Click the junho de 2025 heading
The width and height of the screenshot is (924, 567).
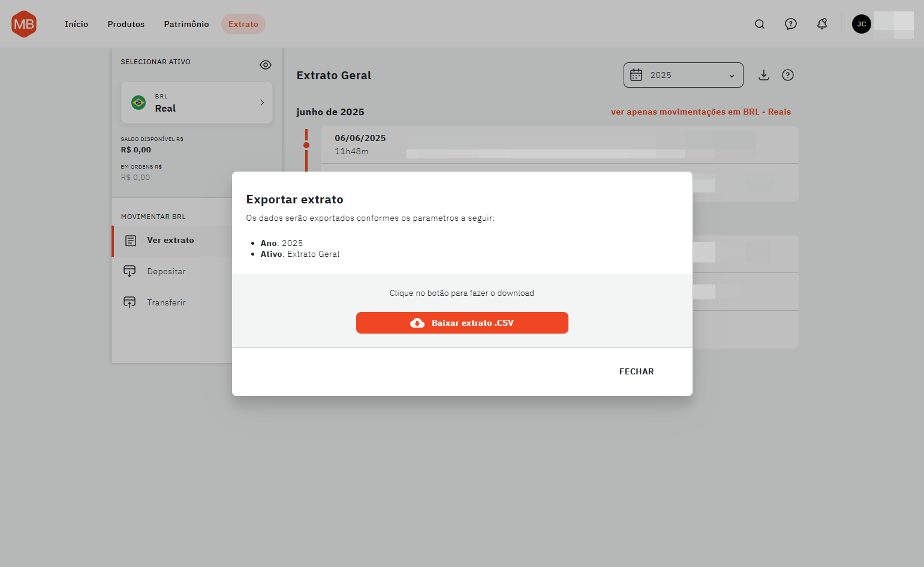pos(330,112)
